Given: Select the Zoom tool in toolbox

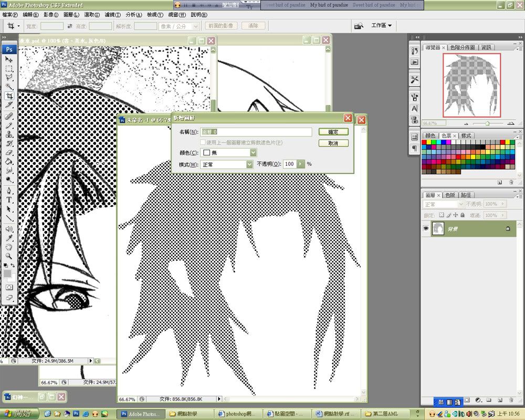Looking at the screenshot, I should 9,256.
